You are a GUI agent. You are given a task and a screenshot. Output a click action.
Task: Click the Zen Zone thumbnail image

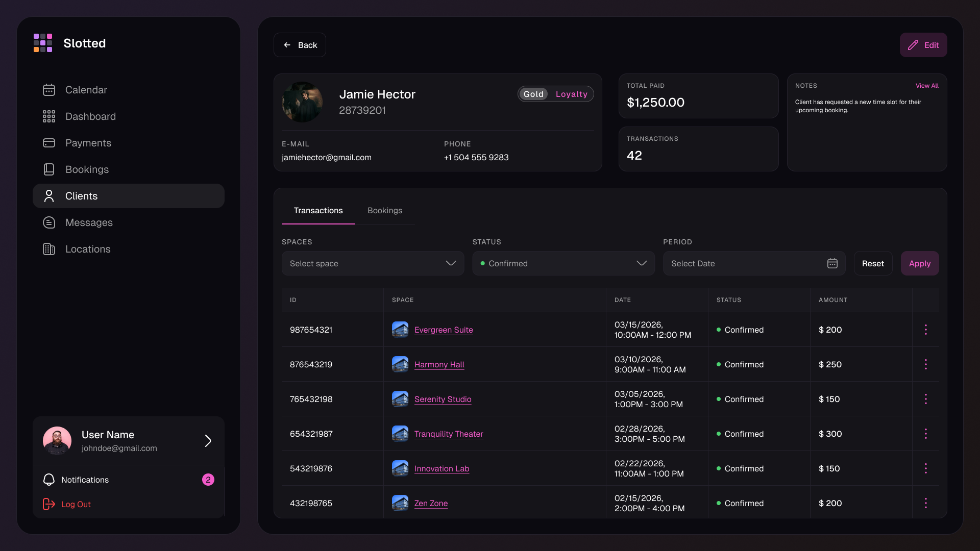click(400, 503)
